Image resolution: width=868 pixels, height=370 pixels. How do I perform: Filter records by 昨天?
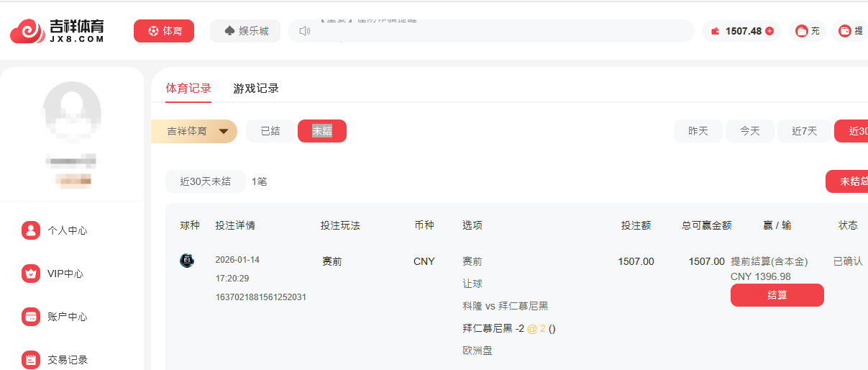coord(698,131)
